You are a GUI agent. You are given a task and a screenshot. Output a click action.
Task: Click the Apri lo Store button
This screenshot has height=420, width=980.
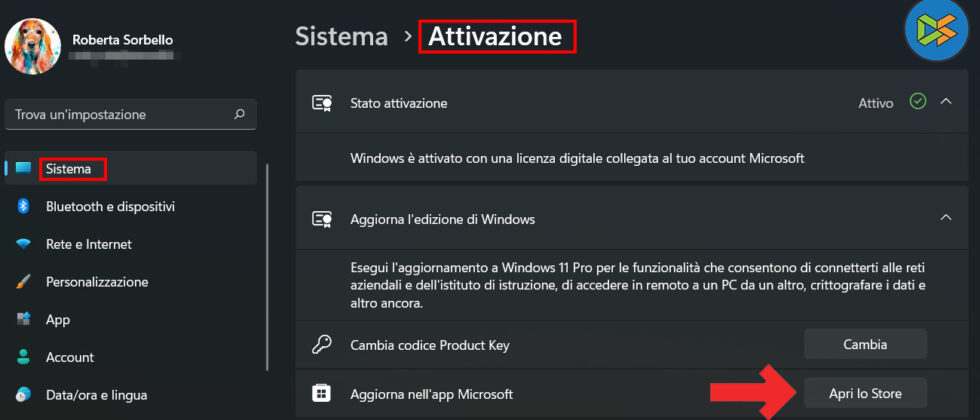coord(865,394)
